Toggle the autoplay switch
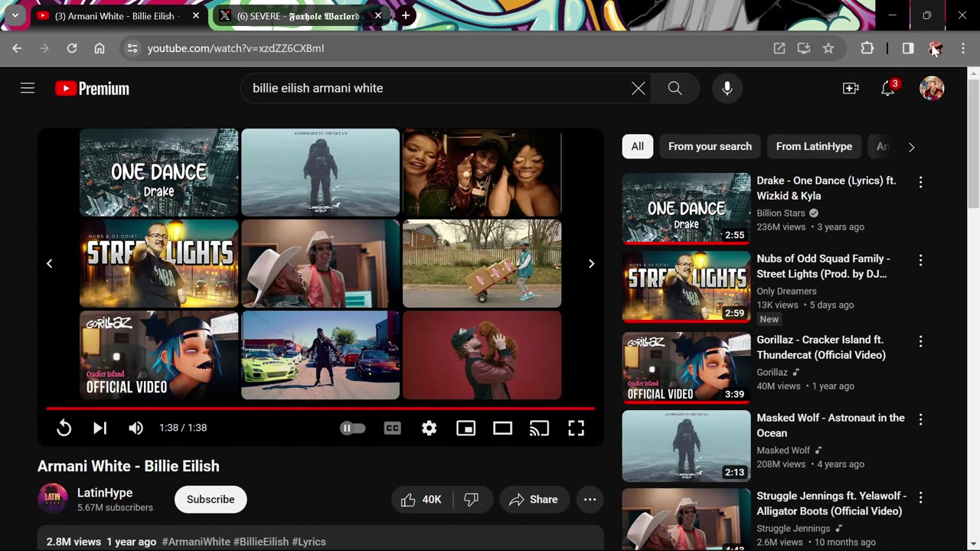The height and width of the screenshot is (551, 980). click(353, 428)
